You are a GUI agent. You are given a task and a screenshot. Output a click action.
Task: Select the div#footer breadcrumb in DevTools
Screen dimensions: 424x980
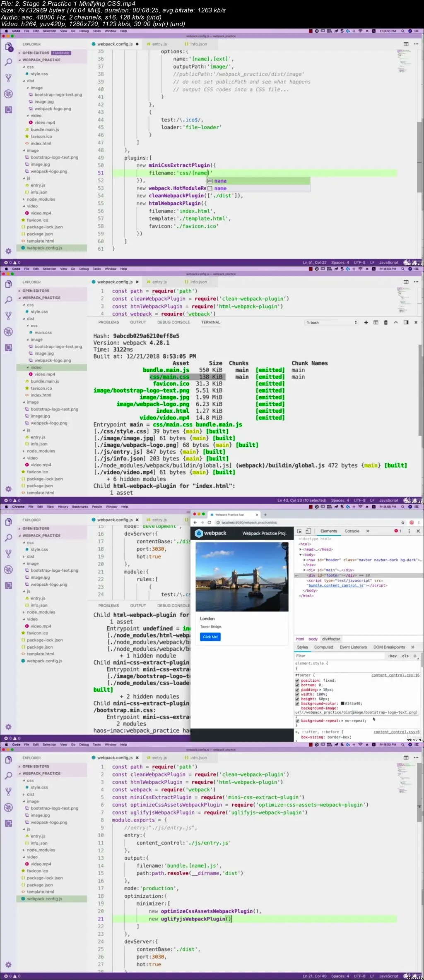click(x=331, y=639)
